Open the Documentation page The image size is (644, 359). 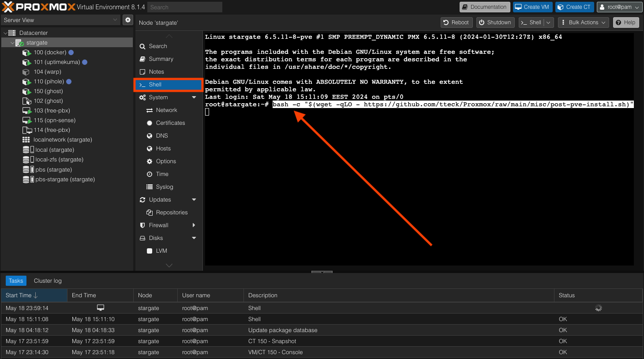pos(484,7)
